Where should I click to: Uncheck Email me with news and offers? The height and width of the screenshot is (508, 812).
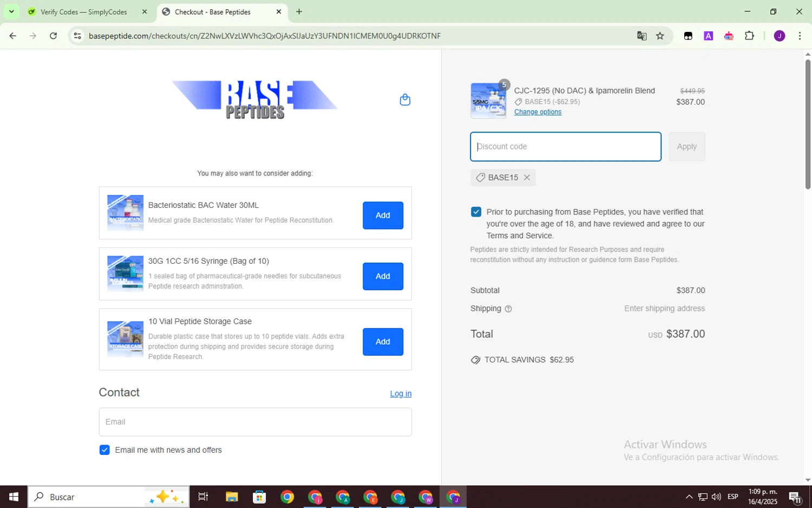(x=104, y=450)
